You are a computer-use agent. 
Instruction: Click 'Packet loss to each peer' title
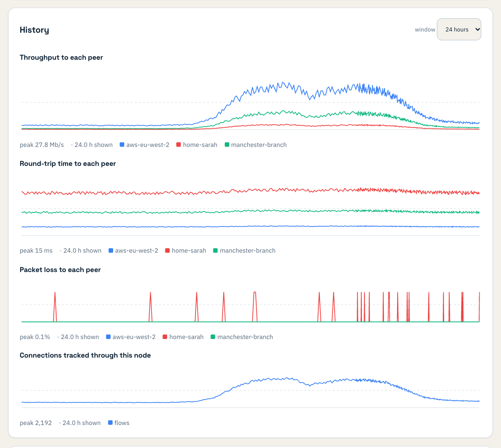point(60,270)
